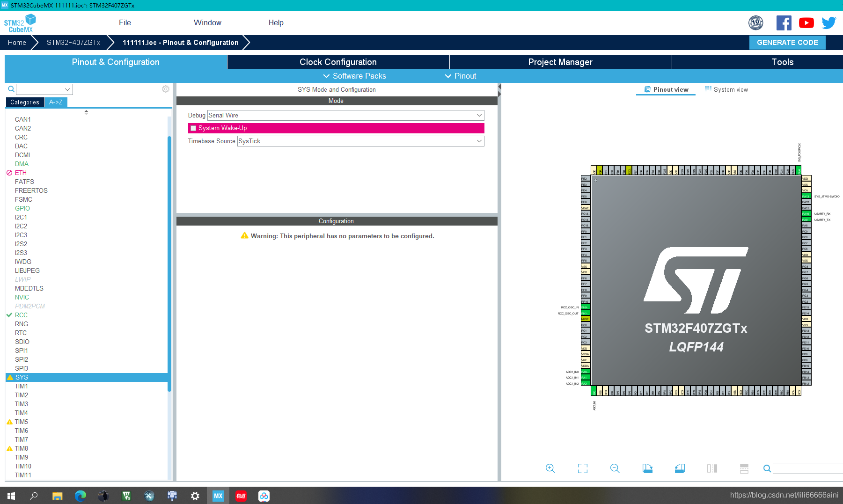Expand the Software Packs menu
The width and height of the screenshot is (843, 504).
[354, 76]
